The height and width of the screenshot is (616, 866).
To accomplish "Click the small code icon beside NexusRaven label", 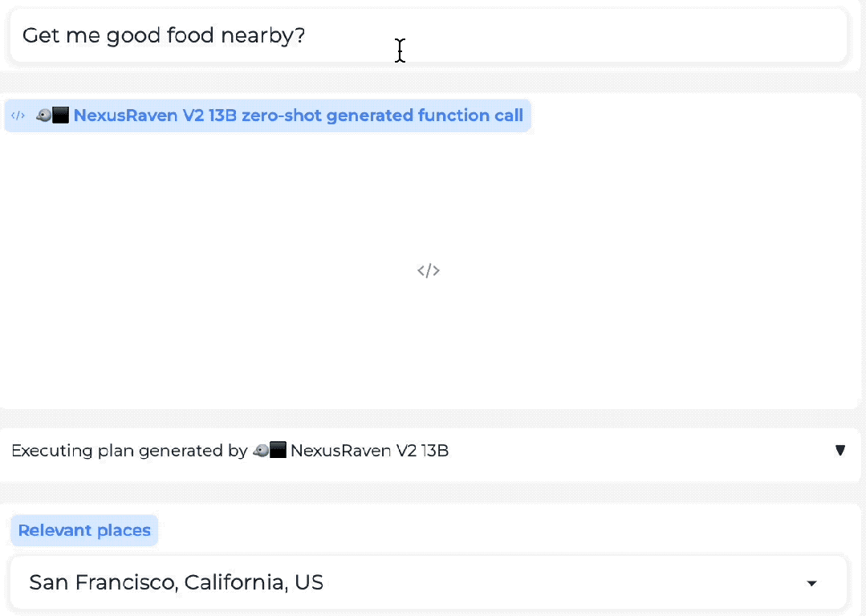I will [x=18, y=115].
